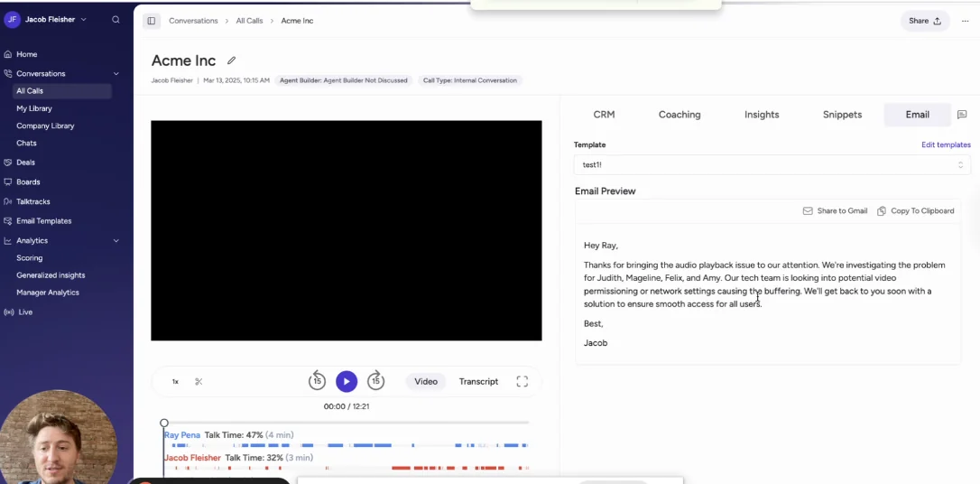The height and width of the screenshot is (484, 980).
Task: Open the Template dropdown showing test1!
Action: [772, 164]
